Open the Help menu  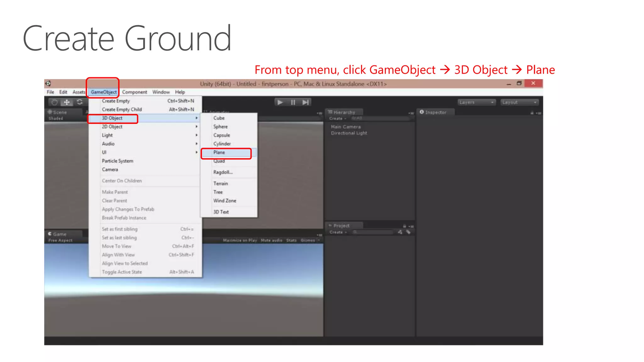tap(180, 92)
